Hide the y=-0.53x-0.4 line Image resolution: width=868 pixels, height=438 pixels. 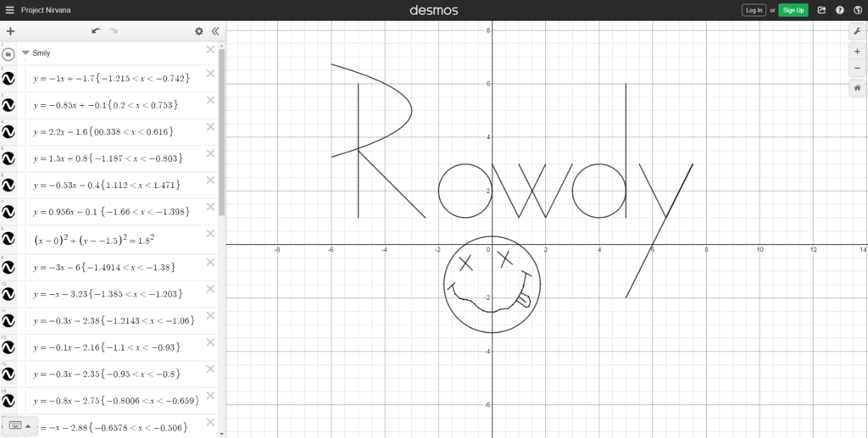8,185
